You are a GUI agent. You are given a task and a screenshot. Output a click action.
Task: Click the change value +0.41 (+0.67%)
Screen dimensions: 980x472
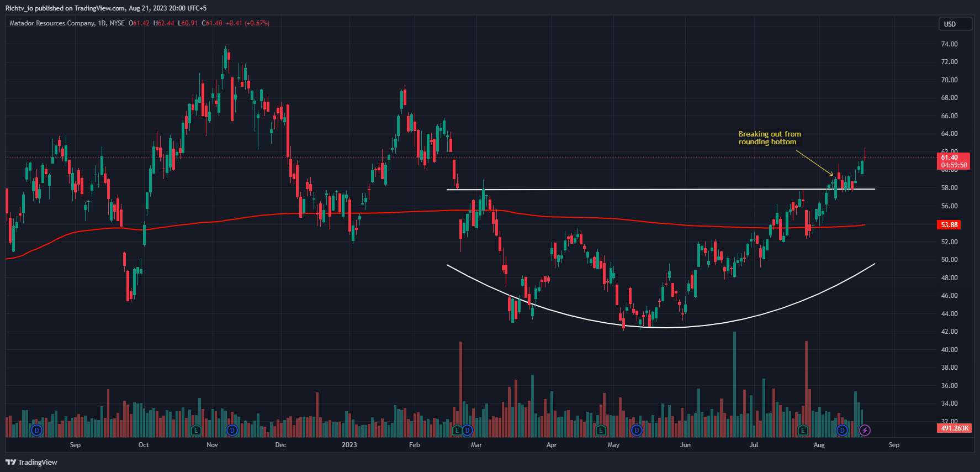click(x=248, y=23)
